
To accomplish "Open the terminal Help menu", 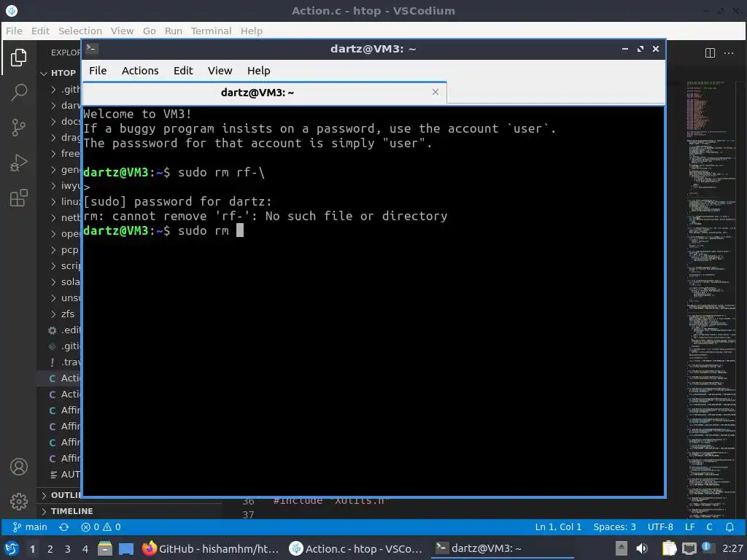I will 259,71.
